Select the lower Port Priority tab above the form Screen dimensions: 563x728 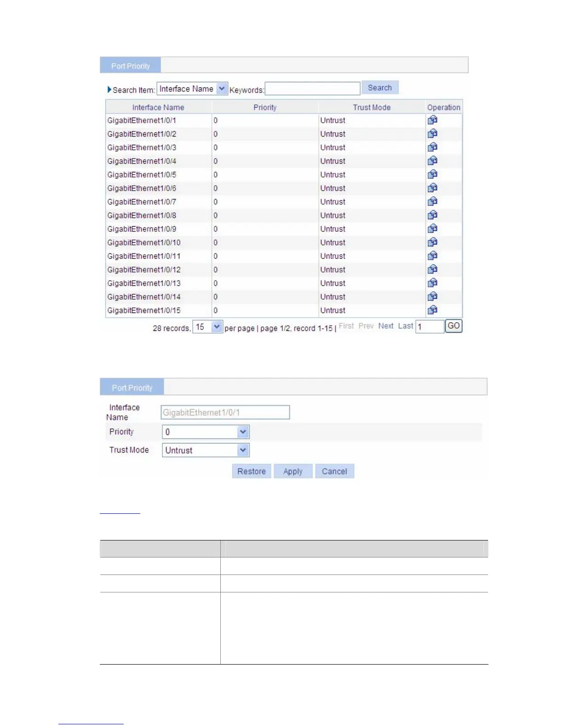click(x=132, y=387)
